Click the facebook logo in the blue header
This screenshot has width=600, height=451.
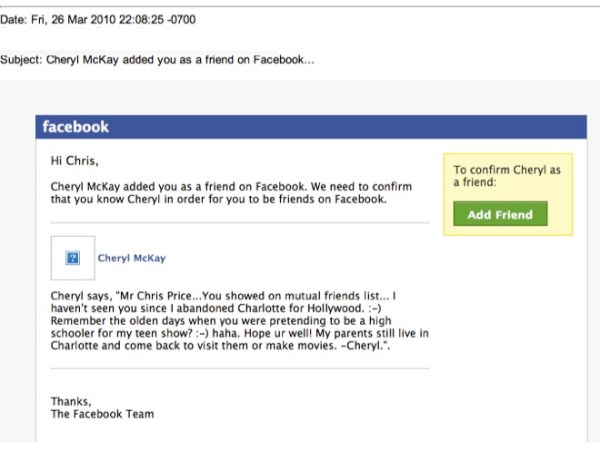[x=75, y=127]
